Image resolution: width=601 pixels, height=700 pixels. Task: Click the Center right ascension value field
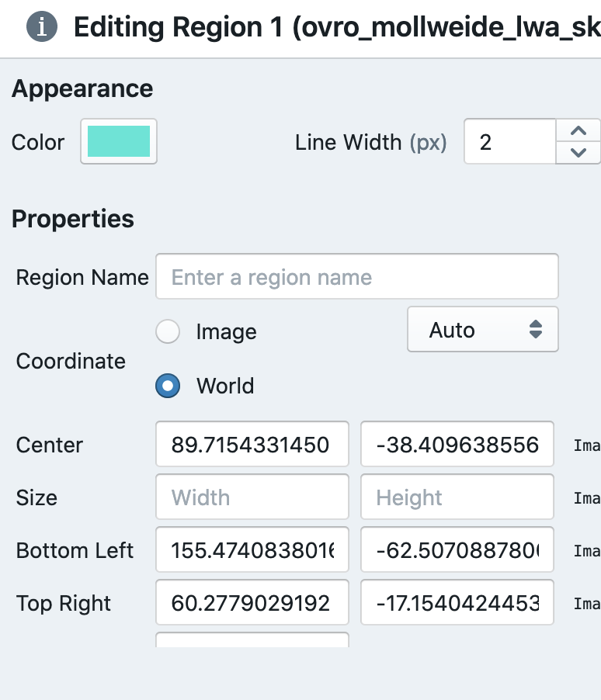[252, 444]
